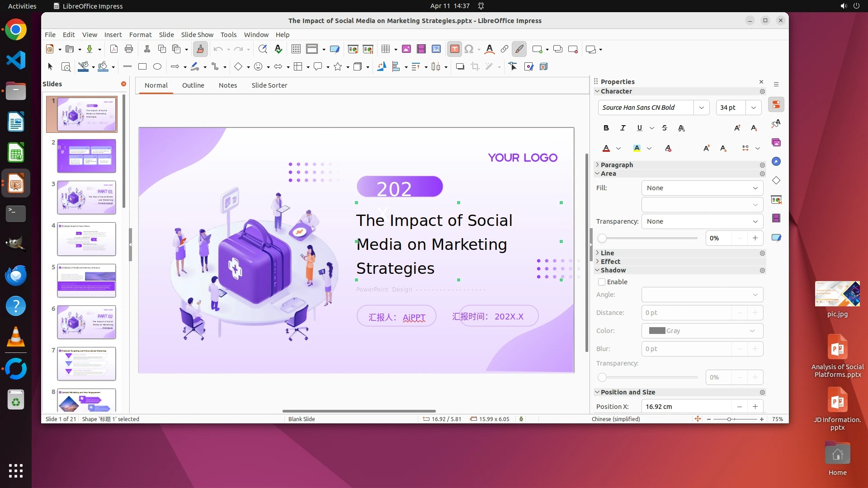
Task: Click the Insert Special Character icon
Action: click(x=469, y=49)
